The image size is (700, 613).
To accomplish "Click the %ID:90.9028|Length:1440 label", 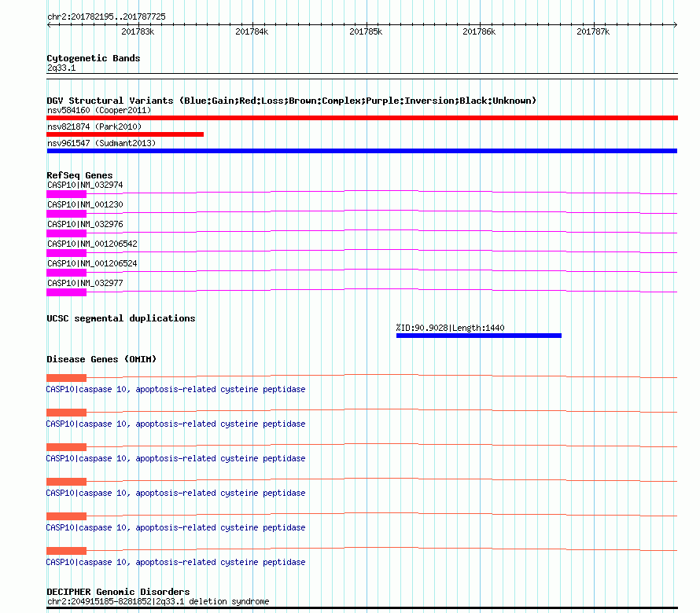I will [x=450, y=328].
